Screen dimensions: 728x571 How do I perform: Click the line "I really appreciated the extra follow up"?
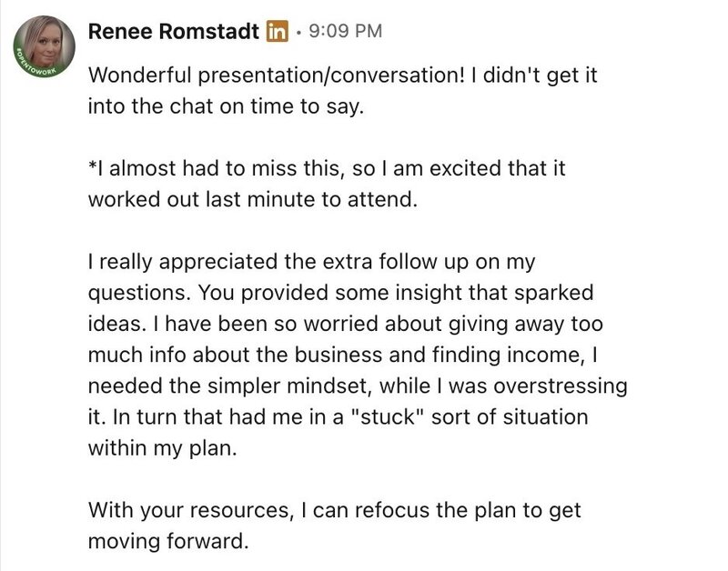click(311, 262)
